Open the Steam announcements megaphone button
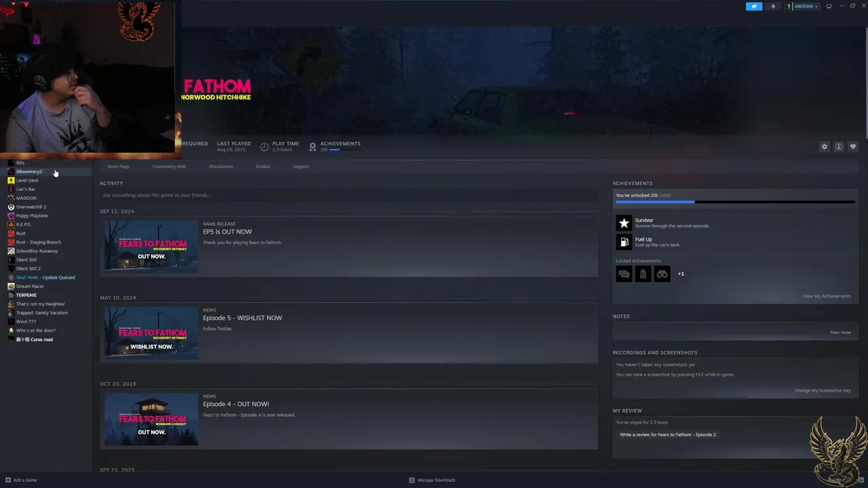This screenshot has height=488, width=868. tap(754, 6)
